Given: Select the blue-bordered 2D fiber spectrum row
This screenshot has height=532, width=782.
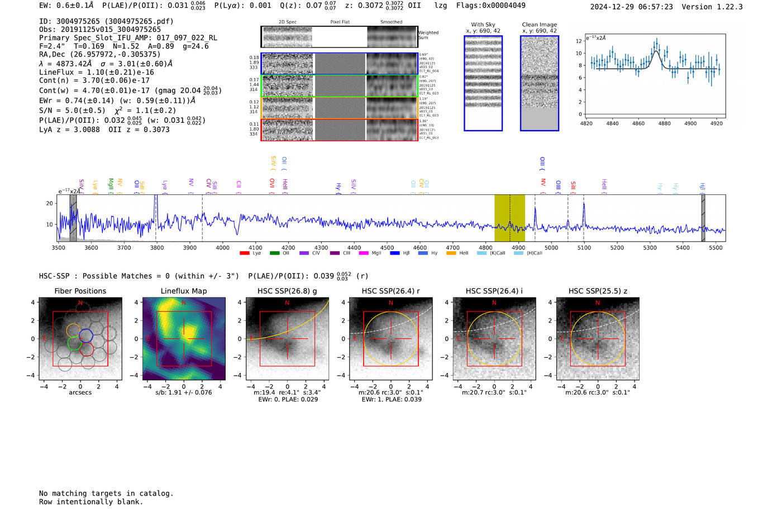Looking at the screenshot, I should [x=339, y=64].
